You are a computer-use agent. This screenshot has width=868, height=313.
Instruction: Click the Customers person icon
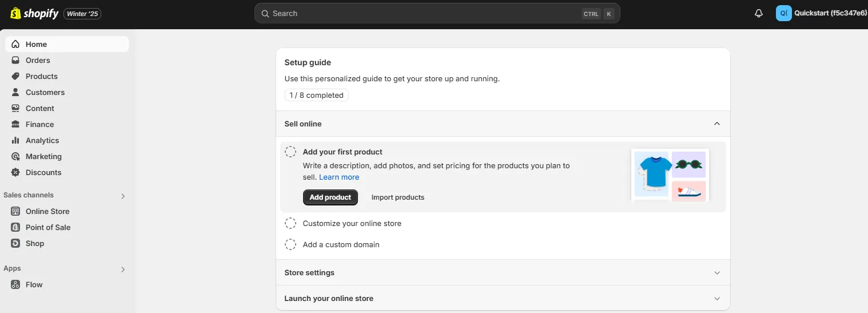(x=15, y=92)
